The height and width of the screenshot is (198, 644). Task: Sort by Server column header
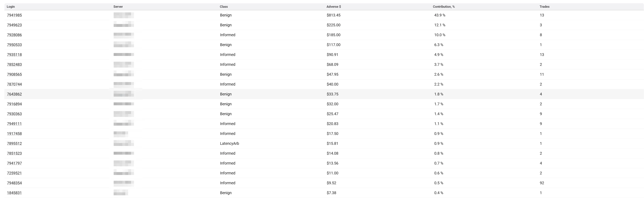click(118, 7)
